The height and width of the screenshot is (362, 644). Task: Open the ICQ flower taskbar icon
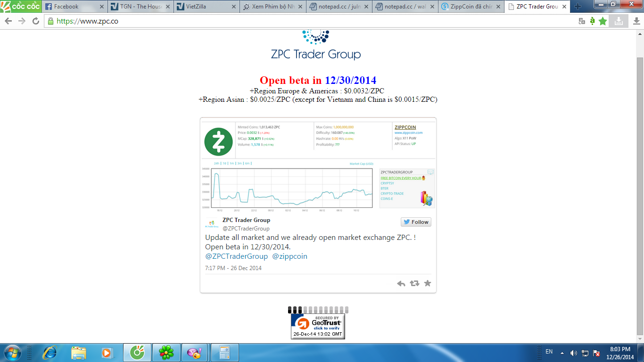[166, 353]
